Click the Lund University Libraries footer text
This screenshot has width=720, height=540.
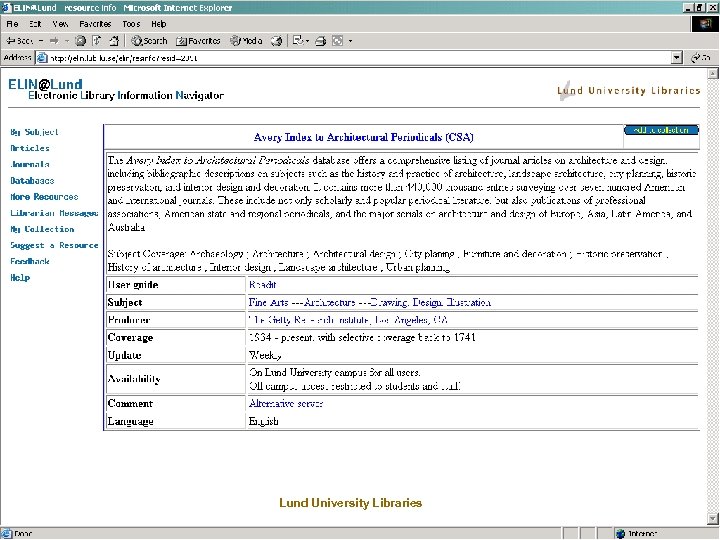pos(350,503)
